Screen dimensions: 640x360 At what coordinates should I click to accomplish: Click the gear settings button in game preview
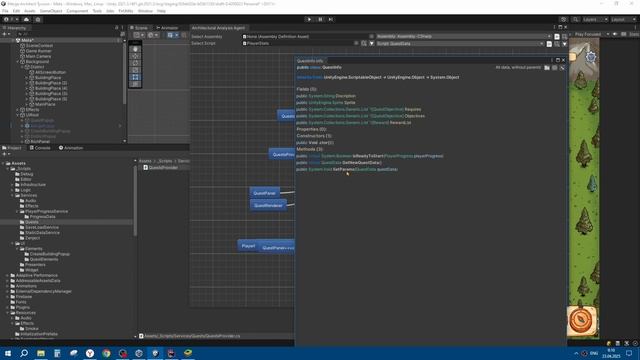click(591, 57)
